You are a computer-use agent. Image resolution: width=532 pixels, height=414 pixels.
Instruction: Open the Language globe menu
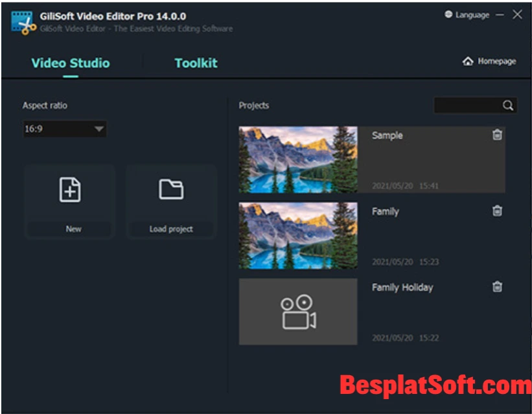pyautogui.click(x=447, y=14)
